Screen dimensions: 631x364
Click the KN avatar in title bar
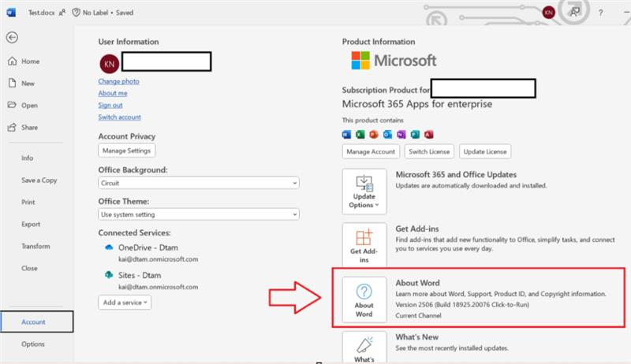coord(548,13)
